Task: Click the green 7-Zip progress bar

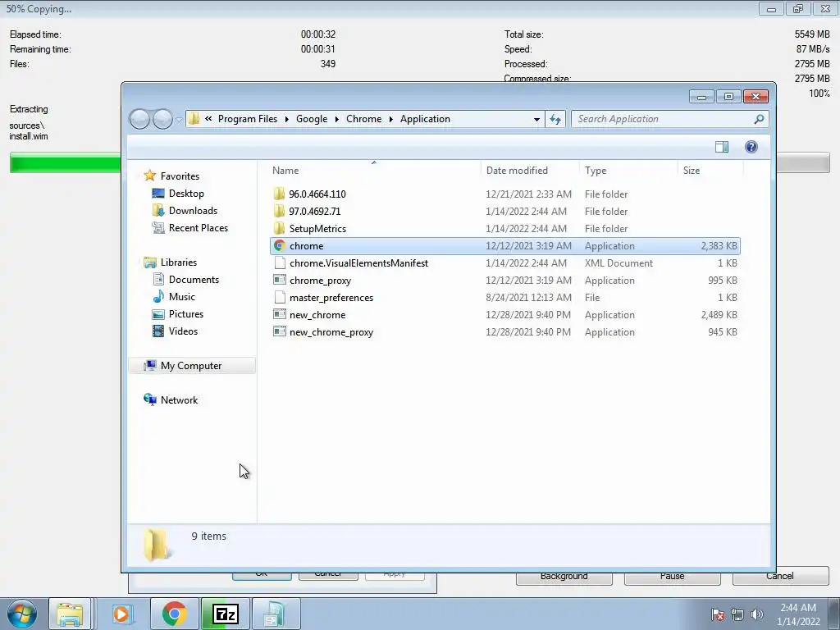Action: (66, 162)
